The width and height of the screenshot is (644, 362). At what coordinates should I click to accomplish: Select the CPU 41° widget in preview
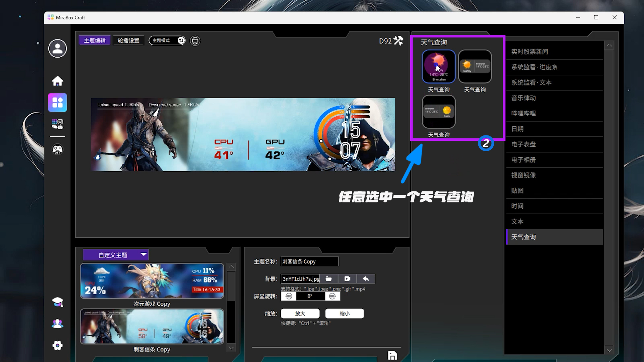tap(224, 149)
